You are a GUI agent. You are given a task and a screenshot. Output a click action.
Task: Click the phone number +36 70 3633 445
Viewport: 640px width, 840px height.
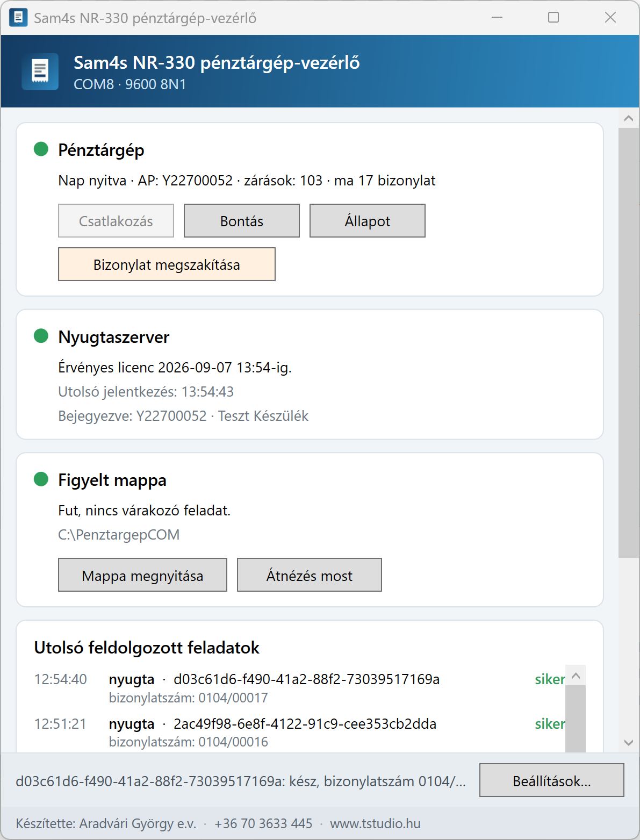click(263, 823)
